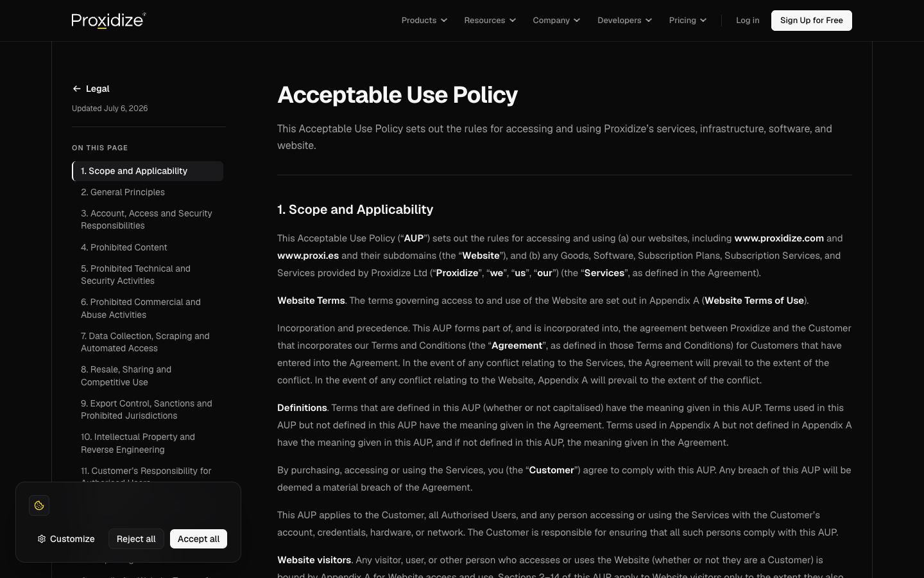This screenshot has height=578, width=924.
Task: Click Sign Up for Free button
Action: click(x=811, y=21)
